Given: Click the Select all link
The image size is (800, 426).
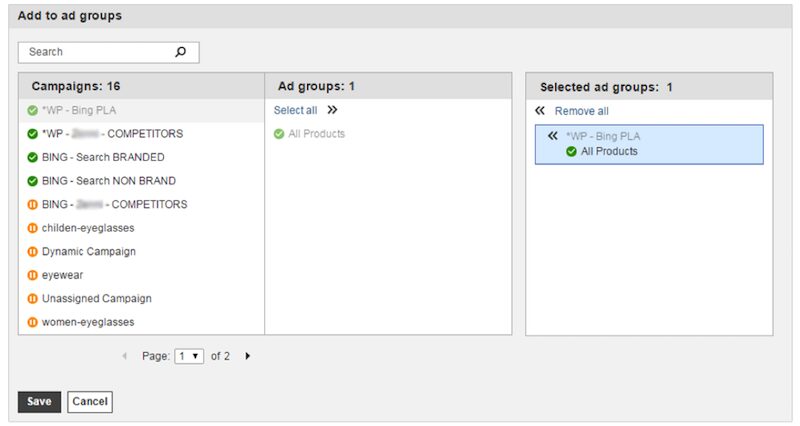Looking at the screenshot, I should click(x=295, y=111).
